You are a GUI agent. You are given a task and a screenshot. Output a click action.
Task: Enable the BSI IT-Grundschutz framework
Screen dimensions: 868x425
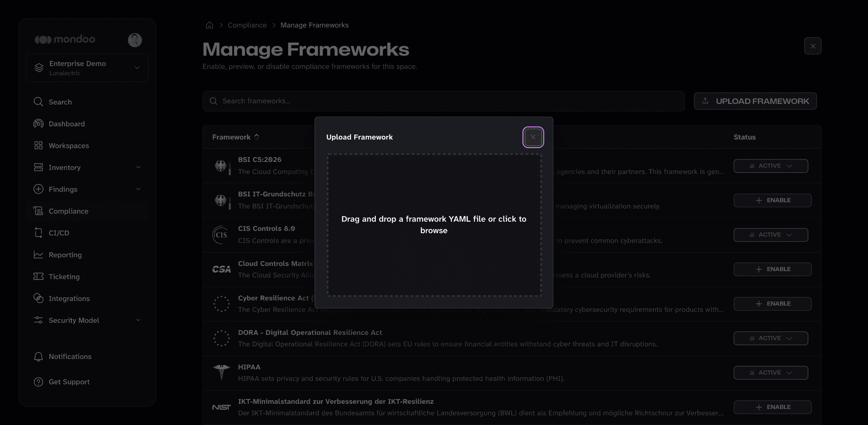pyautogui.click(x=772, y=200)
